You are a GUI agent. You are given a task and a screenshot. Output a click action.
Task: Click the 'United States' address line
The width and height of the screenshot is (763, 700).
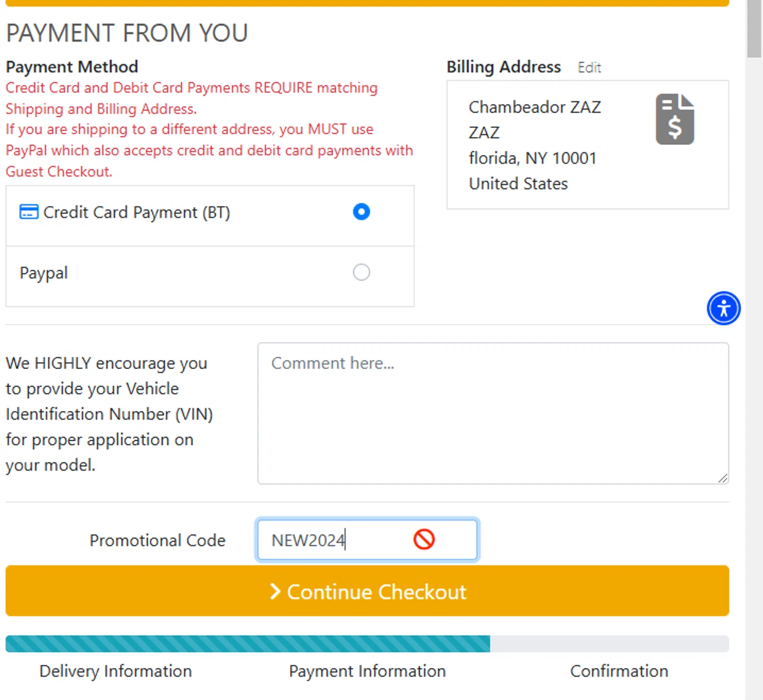pyautogui.click(x=518, y=184)
